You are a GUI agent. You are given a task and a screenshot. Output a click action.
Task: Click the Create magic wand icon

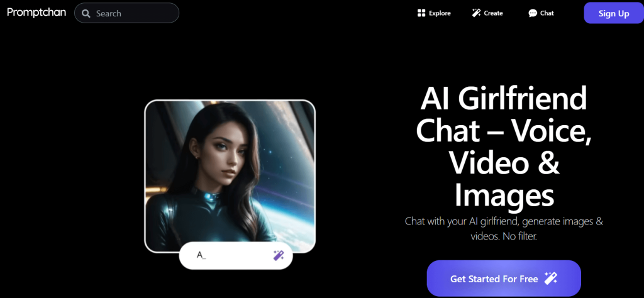point(477,13)
